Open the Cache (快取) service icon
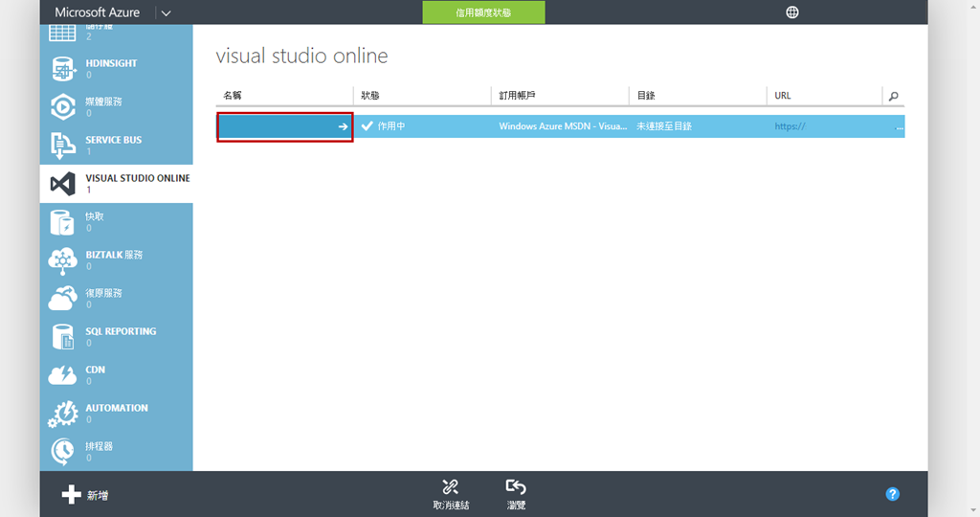The height and width of the screenshot is (517, 980). click(62, 222)
